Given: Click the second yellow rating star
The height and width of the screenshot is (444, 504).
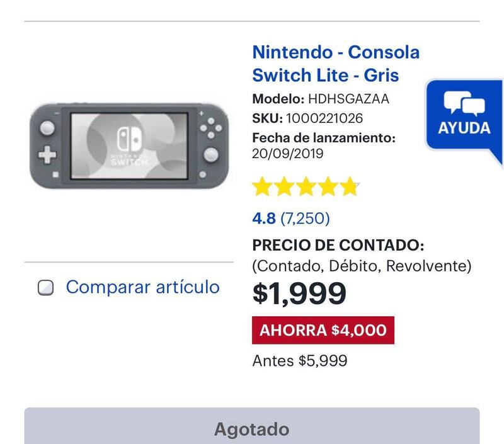Looking at the screenshot, I should point(284,186).
